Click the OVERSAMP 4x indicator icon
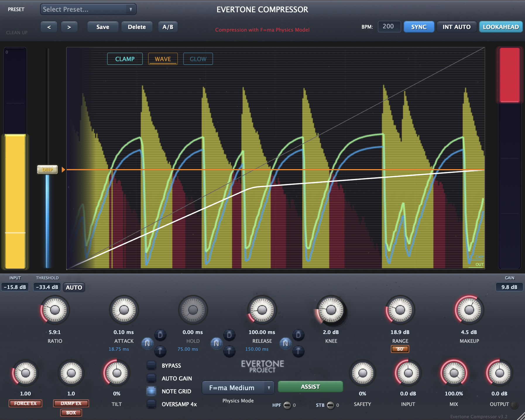This screenshot has height=420, width=525. [151, 404]
